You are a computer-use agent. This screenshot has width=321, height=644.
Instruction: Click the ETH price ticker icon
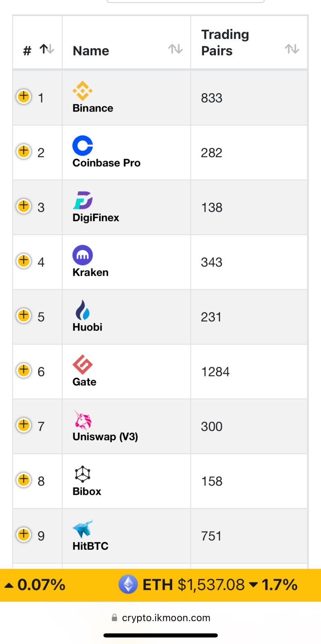[128, 584]
